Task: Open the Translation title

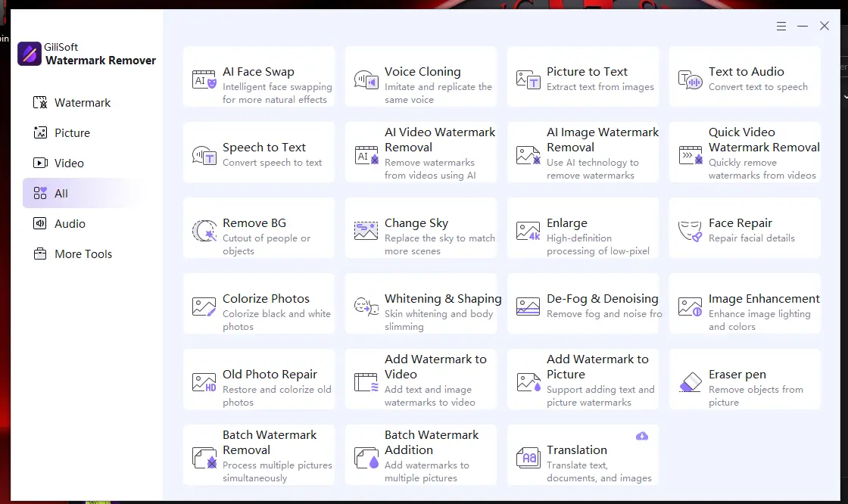Action: 576,450
